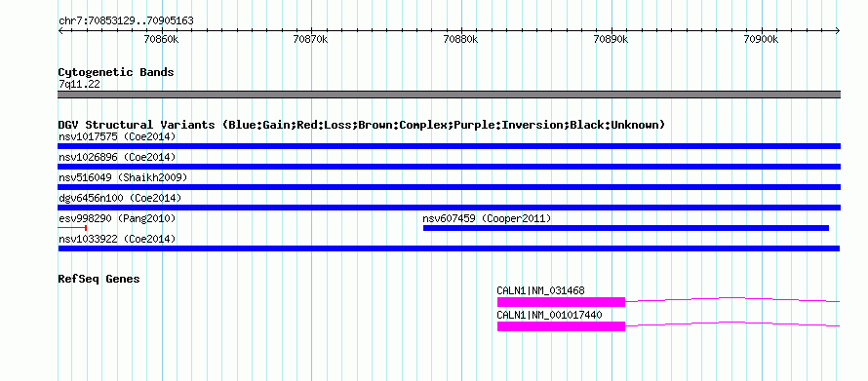Click the NM_001017440 thin intron line
868x381 pixels.
point(732,324)
